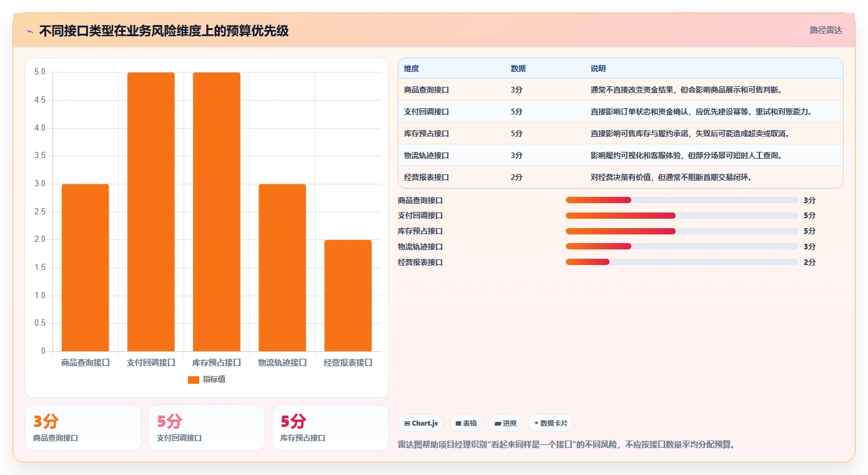
Task: Click the 库存预占接口 x-axis label
Action: click(x=217, y=362)
